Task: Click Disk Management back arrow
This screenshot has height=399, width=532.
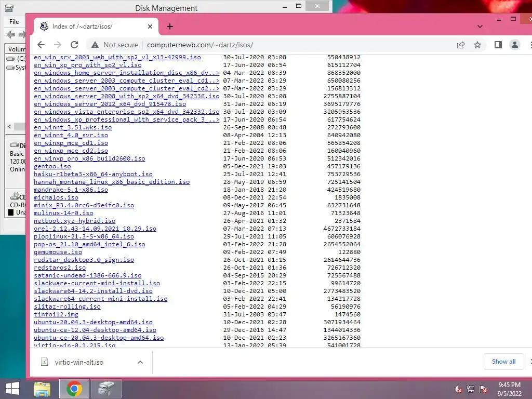Action: [11, 34]
